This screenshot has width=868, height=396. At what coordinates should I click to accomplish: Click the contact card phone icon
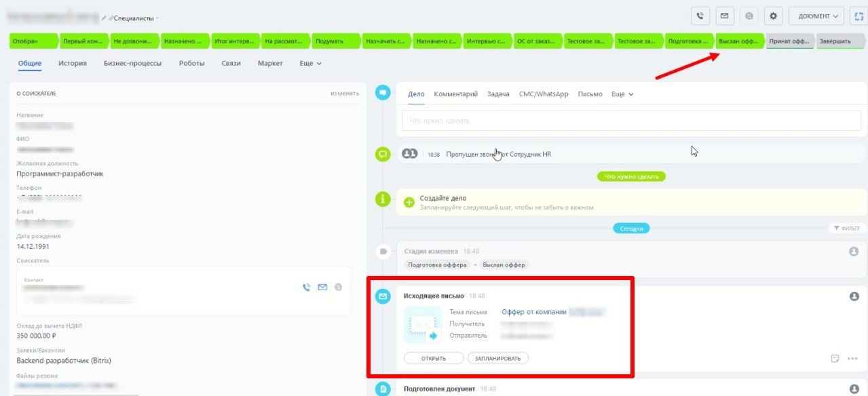tap(307, 288)
